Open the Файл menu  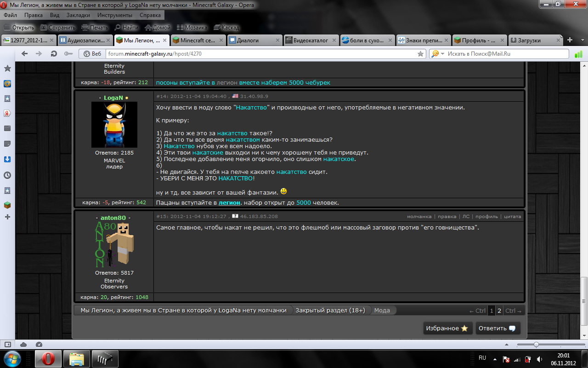[x=10, y=15]
